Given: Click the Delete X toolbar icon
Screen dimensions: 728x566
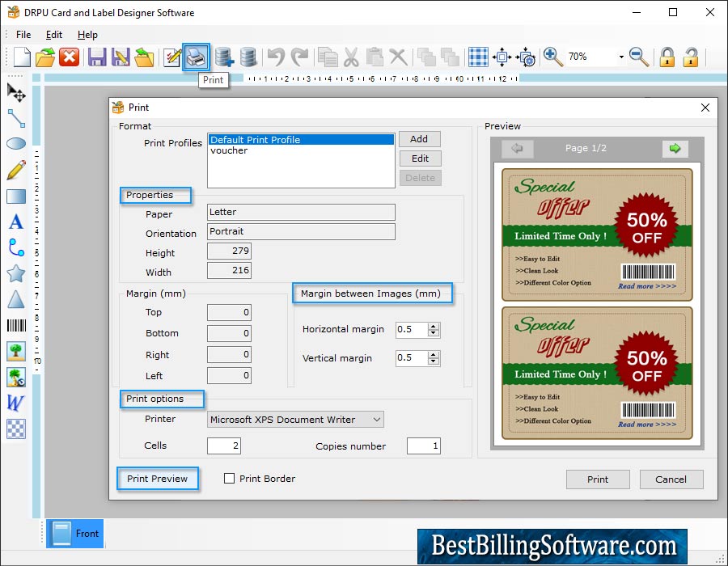Looking at the screenshot, I should 398,57.
